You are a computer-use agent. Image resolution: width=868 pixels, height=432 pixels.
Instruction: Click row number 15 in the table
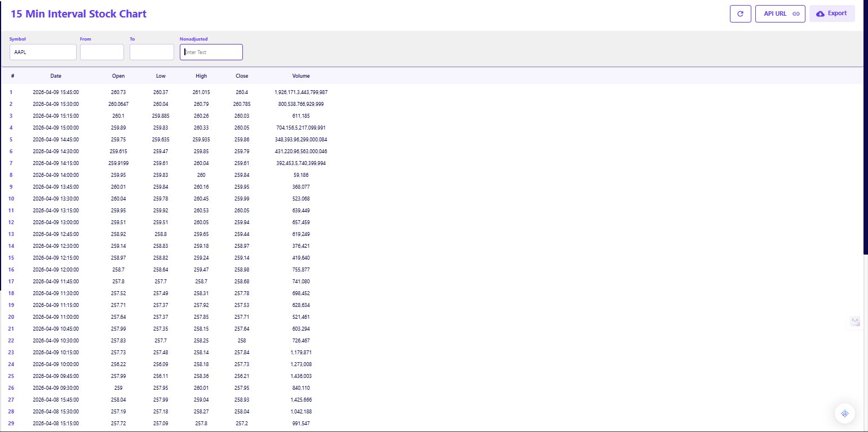11,257
